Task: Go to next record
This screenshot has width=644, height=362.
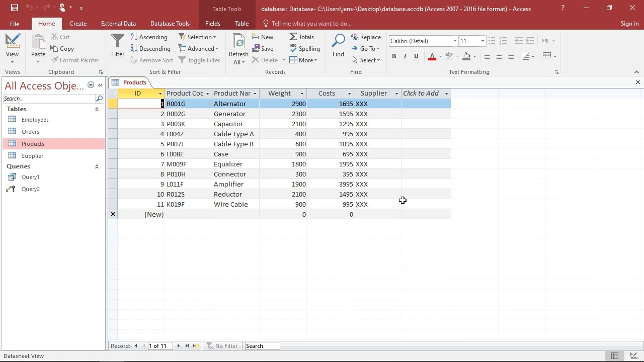Action: coord(178,346)
